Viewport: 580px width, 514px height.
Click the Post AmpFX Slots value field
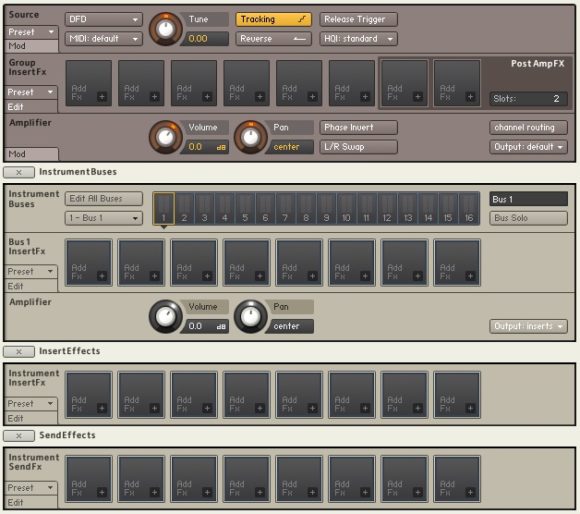point(528,99)
